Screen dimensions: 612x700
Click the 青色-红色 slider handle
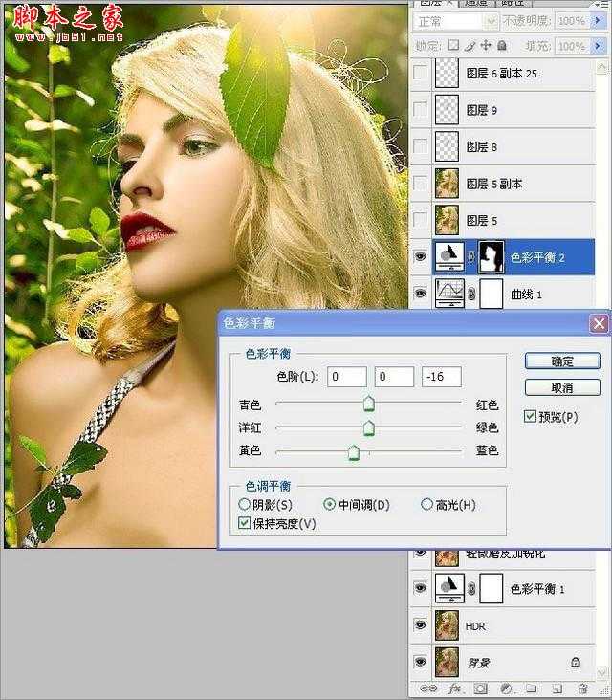point(369,404)
